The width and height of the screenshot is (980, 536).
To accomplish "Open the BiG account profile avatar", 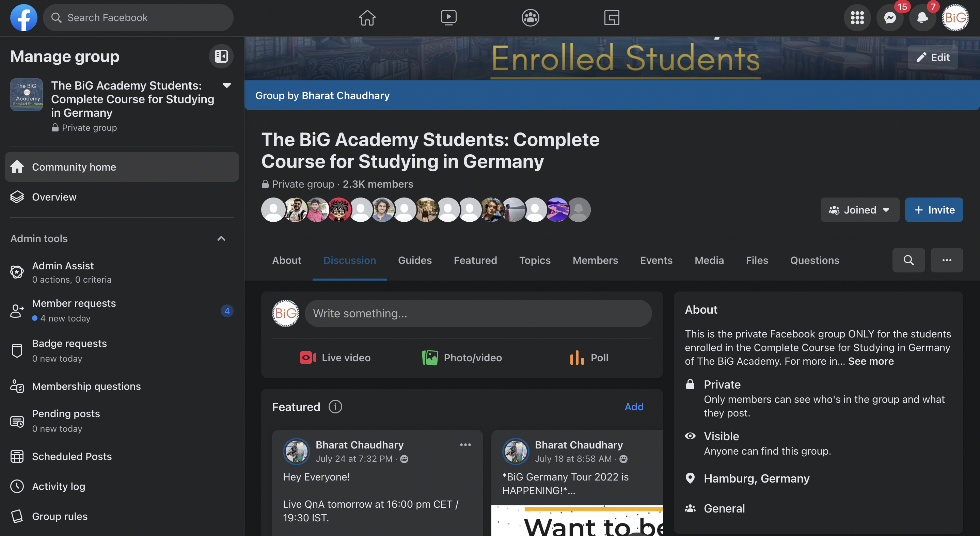I will pos(955,17).
